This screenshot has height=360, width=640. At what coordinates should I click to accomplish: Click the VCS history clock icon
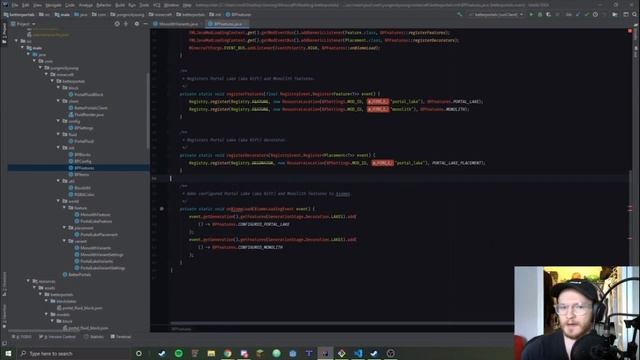tap(596, 14)
